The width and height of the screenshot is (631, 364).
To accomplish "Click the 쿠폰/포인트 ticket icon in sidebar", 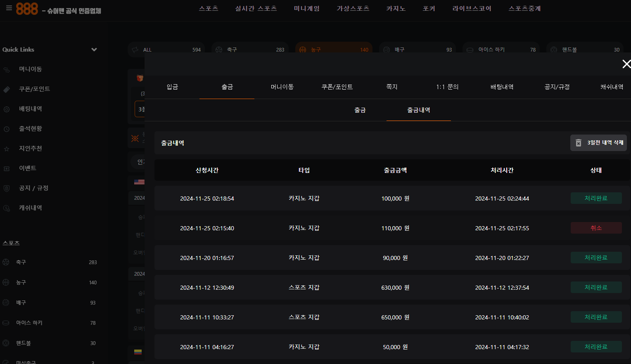I will [x=7, y=89].
